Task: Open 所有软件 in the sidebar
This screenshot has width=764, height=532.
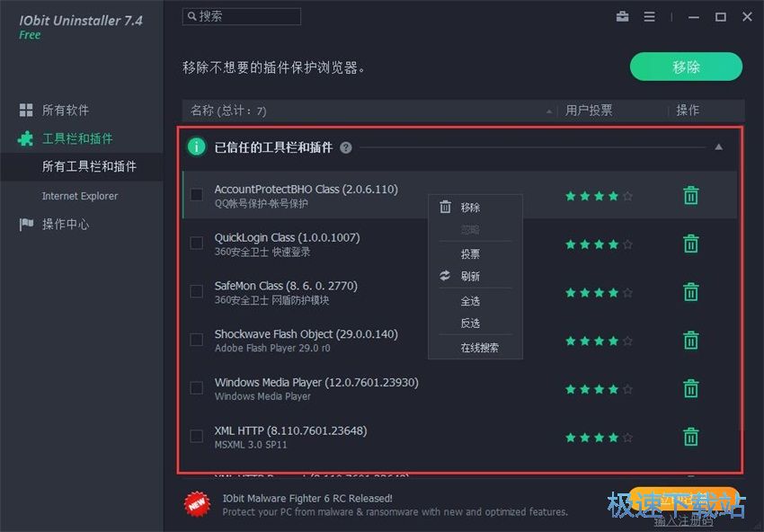Action: coord(66,111)
